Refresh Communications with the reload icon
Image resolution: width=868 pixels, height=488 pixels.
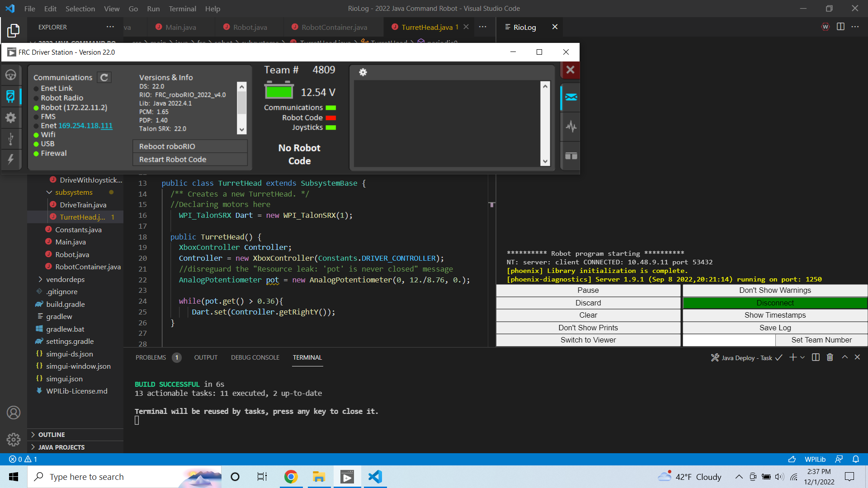point(104,77)
